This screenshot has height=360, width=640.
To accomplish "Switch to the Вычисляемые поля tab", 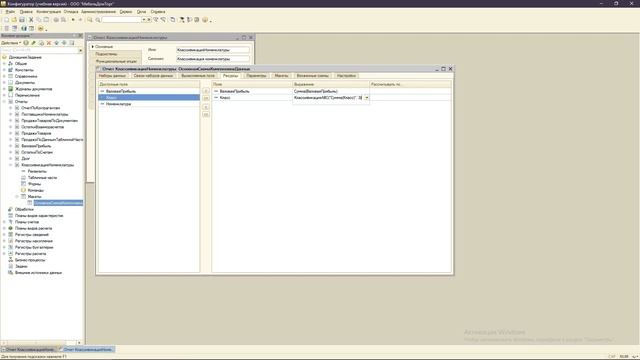I will point(198,76).
